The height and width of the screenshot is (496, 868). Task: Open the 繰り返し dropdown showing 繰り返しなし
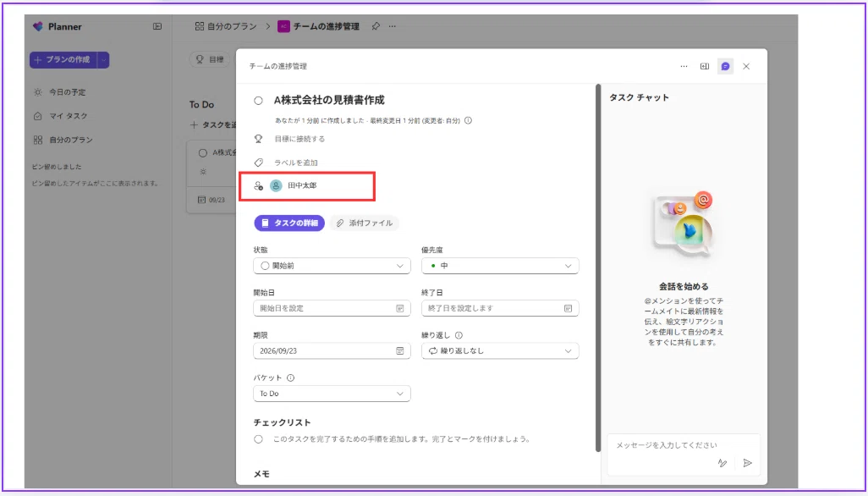[501, 351]
